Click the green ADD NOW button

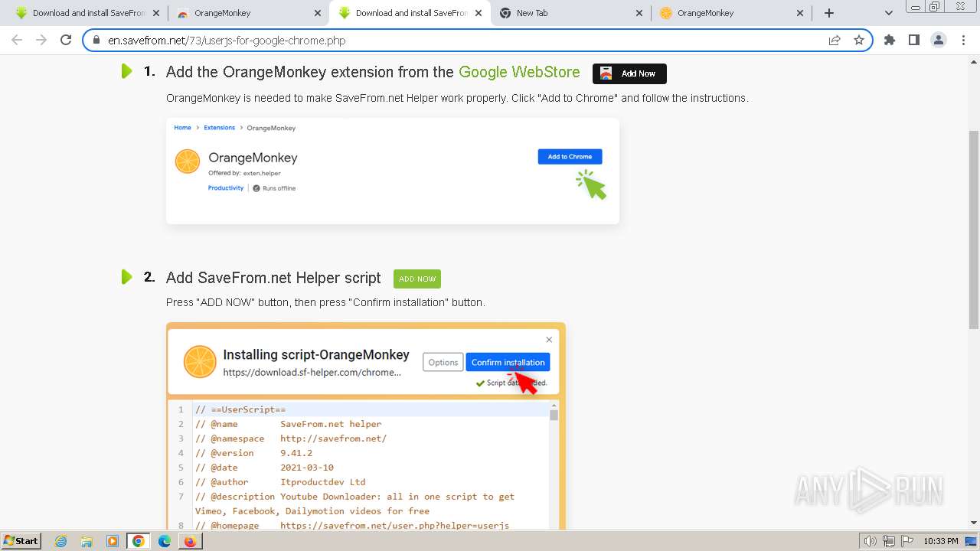click(x=417, y=279)
